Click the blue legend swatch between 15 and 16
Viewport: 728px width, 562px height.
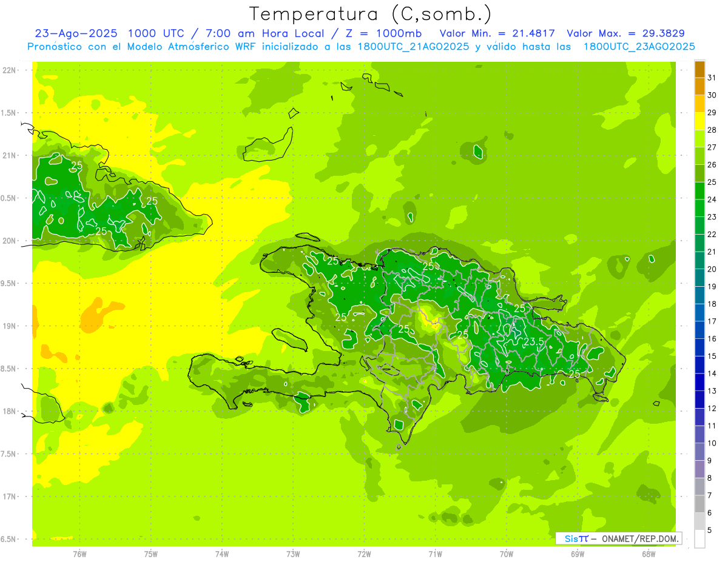(699, 347)
